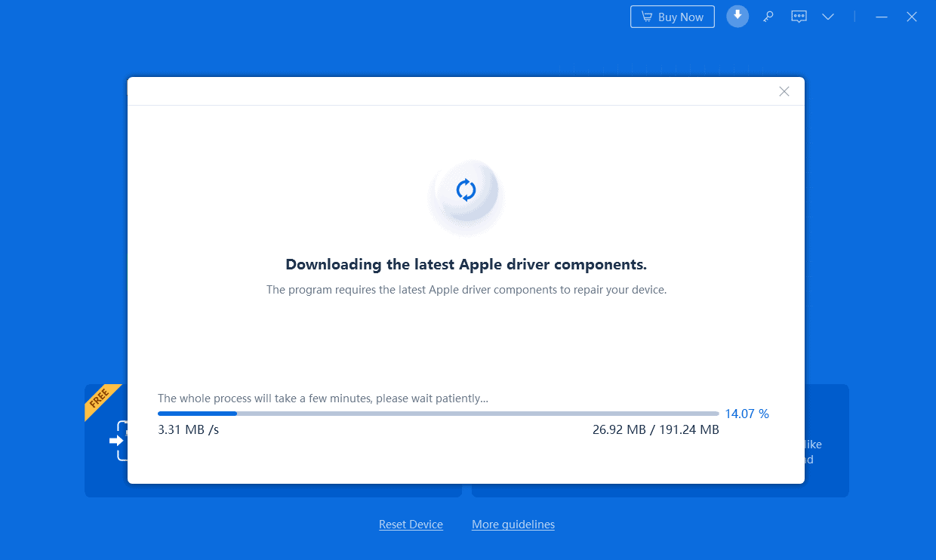Close the main application window
Screen dimensions: 936x560
pos(912,17)
